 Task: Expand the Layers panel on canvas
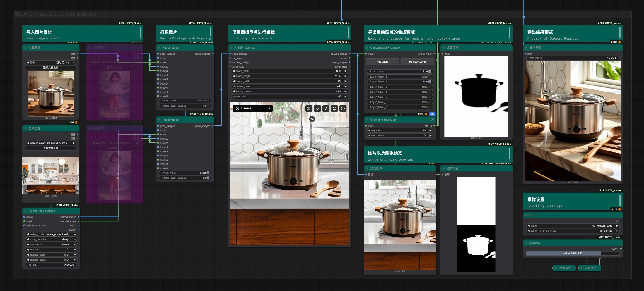(253, 109)
